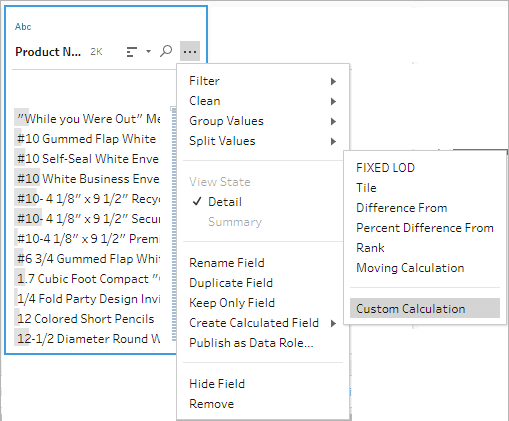Screen dimensions: 509x421
Task: Open the Split Values submenu
Action: point(263,141)
